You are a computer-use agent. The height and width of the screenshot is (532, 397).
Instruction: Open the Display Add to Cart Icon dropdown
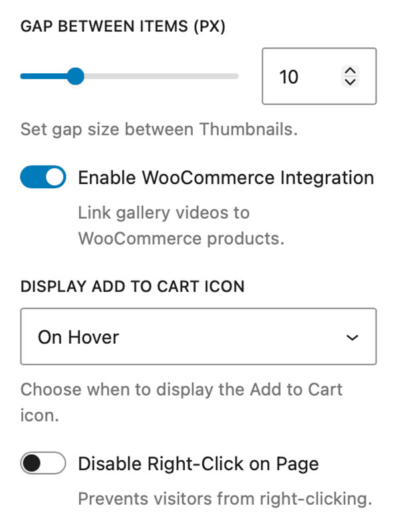(x=198, y=336)
